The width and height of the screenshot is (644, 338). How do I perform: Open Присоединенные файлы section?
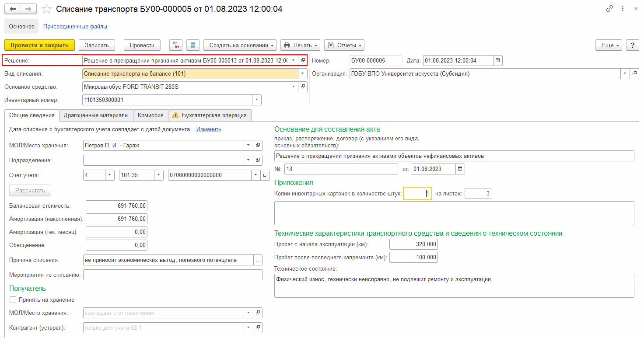[75, 26]
